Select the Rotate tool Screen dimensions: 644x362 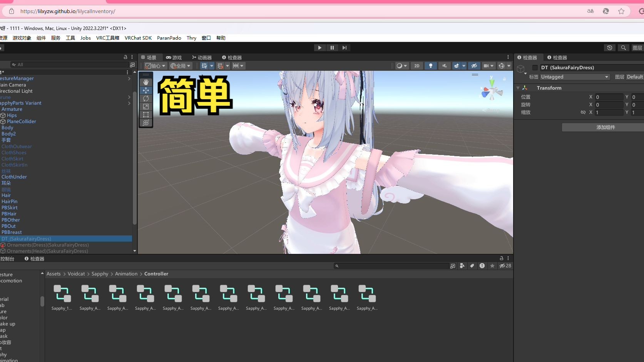coord(146,98)
